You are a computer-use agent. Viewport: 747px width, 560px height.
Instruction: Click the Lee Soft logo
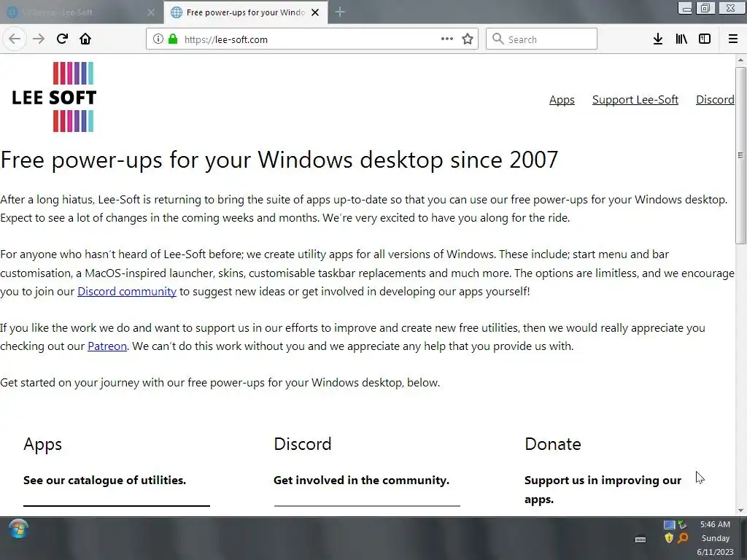(54, 97)
